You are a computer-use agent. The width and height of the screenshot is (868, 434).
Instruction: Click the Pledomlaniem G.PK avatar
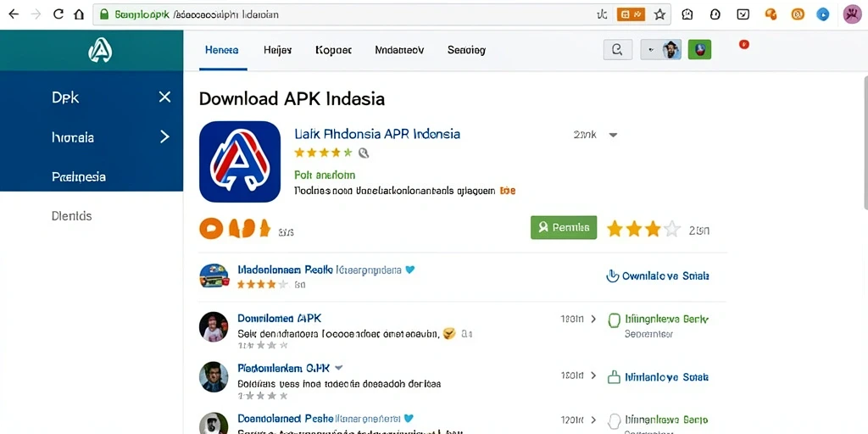coord(214,376)
